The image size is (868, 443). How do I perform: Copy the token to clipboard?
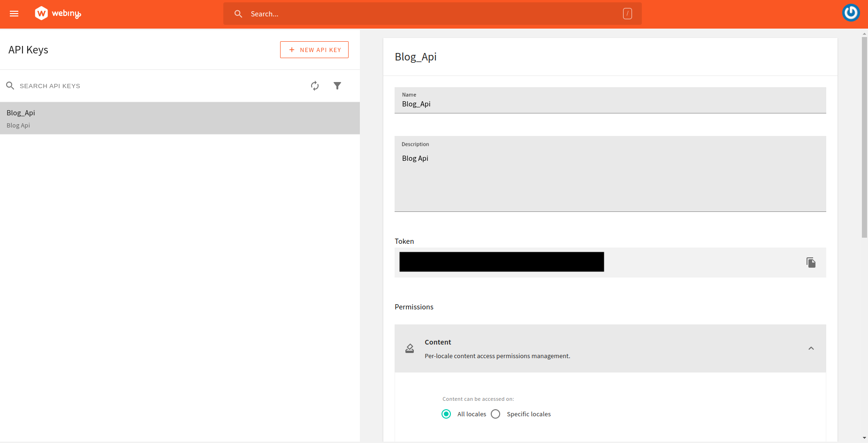click(x=811, y=263)
